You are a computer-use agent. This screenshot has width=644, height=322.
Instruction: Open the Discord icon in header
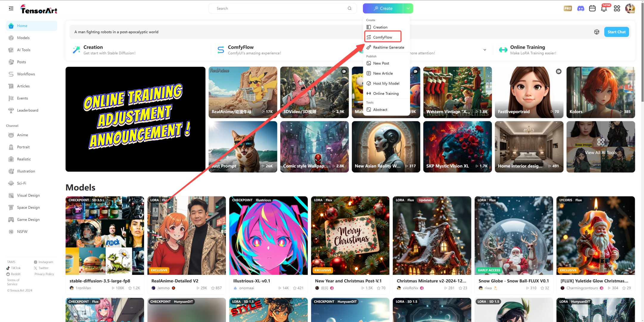581,8
